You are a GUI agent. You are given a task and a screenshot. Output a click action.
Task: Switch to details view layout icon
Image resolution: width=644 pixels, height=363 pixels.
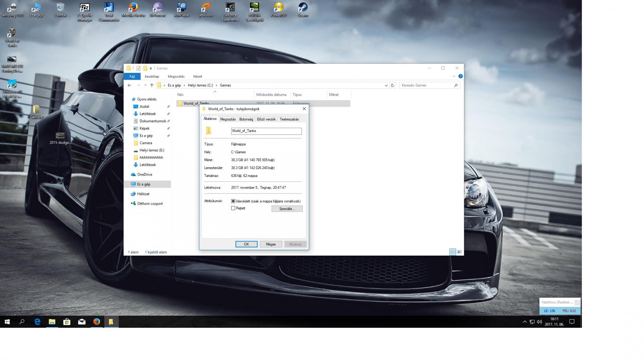tap(453, 252)
